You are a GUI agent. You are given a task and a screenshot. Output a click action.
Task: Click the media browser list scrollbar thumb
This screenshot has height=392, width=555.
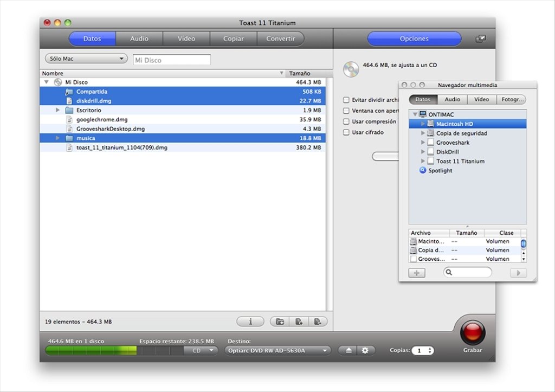pyautogui.click(x=524, y=243)
